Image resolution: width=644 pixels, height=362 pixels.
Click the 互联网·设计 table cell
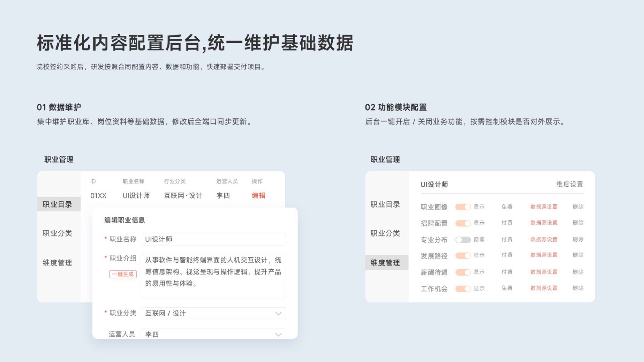click(183, 196)
